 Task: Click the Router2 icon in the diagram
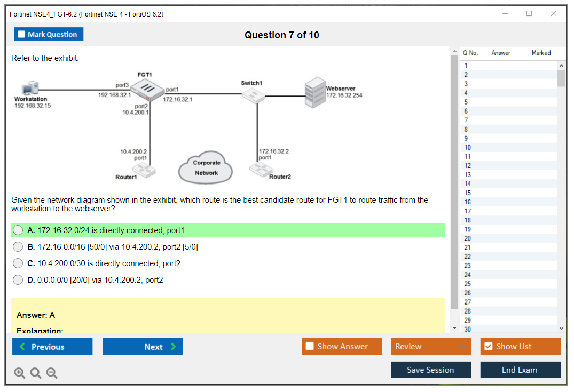pyautogui.click(x=260, y=170)
